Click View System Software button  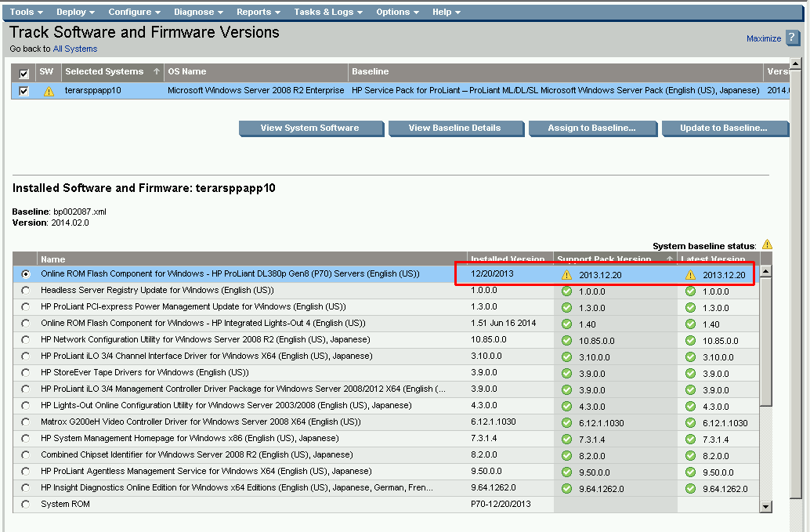click(x=310, y=128)
